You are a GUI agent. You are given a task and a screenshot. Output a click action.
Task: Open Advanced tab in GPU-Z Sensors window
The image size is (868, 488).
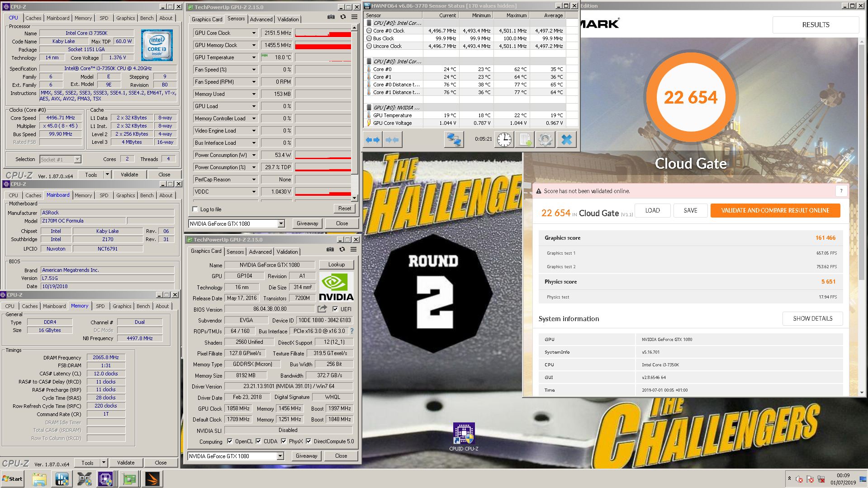coord(261,19)
